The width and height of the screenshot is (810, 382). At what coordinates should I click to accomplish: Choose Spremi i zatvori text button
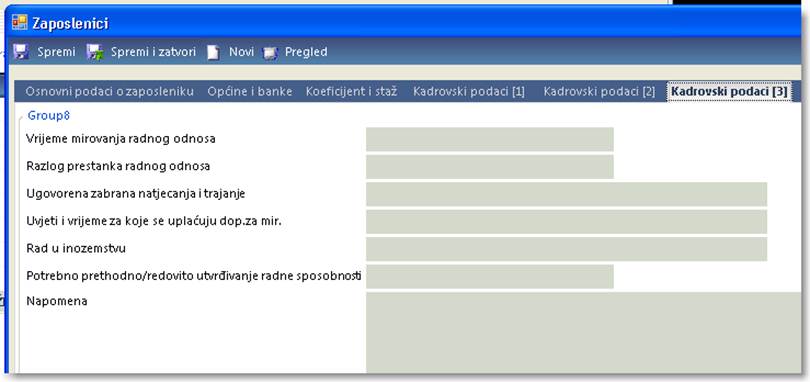point(153,52)
